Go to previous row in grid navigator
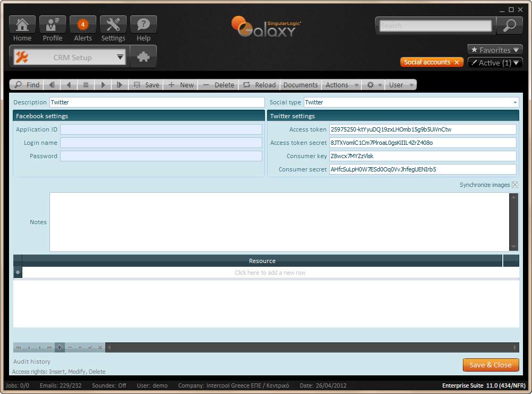The width and height of the screenshot is (532, 394). click(x=29, y=347)
